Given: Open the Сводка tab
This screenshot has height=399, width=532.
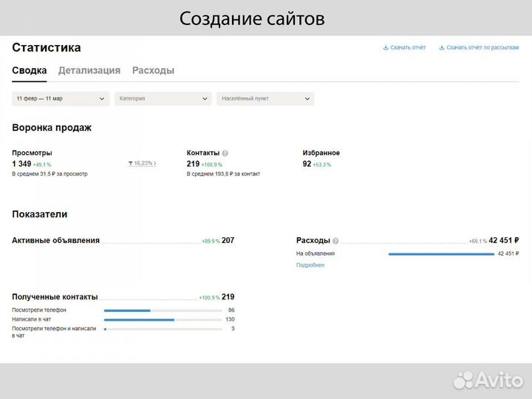Looking at the screenshot, I should click(29, 71).
